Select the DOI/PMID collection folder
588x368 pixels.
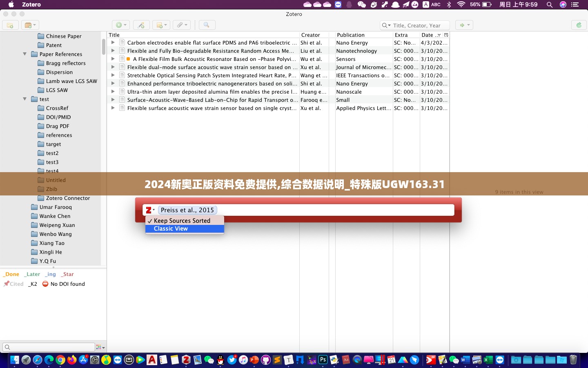[x=58, y=117]
